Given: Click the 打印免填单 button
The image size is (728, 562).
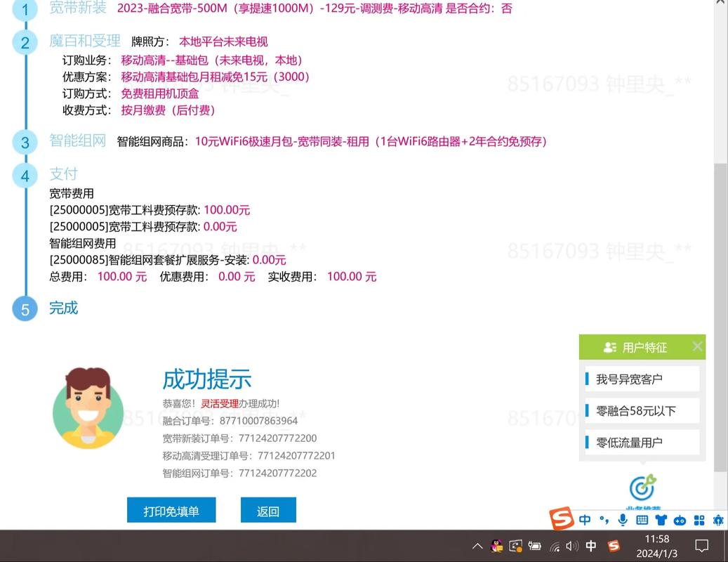Looking at the screenshot, I should (171, 511).
